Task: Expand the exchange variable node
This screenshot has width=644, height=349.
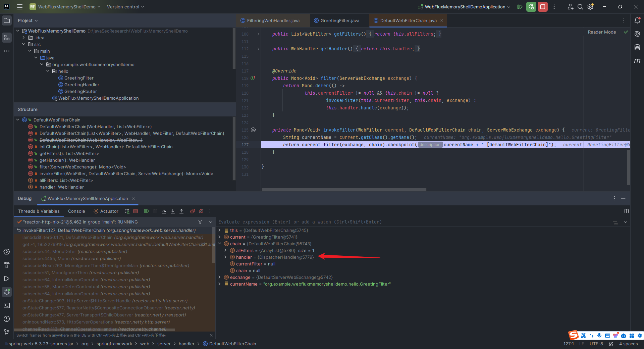Action: tap(220, 277)
